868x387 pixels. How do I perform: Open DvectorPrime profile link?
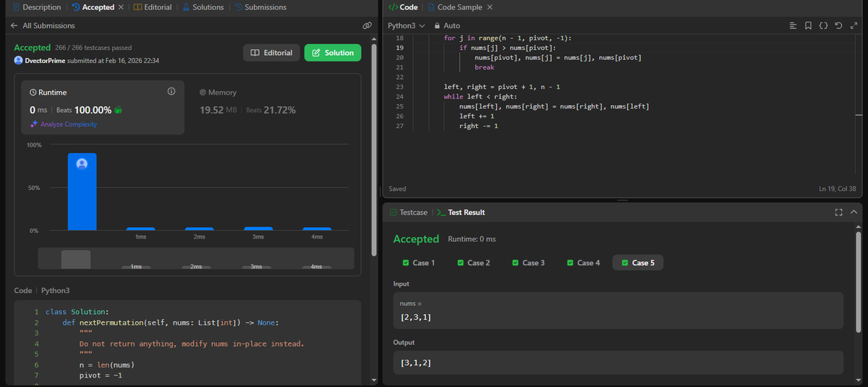(x=45, y=61)
